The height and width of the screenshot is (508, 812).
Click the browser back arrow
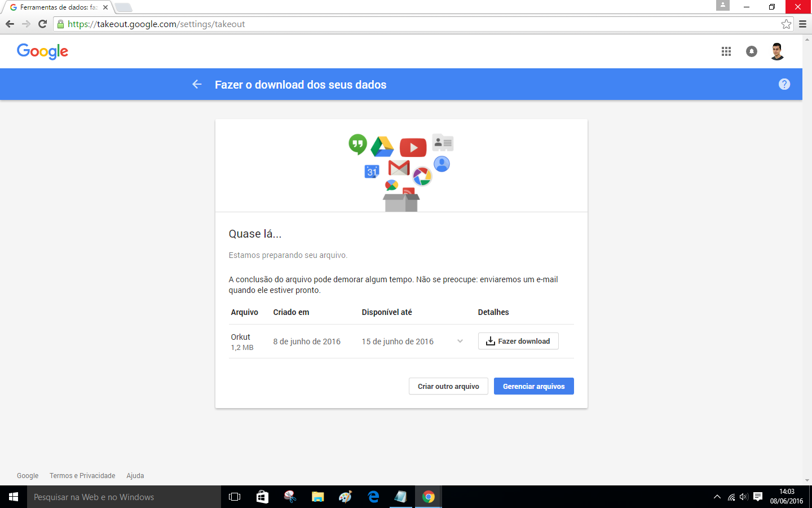tap(10, 24)
